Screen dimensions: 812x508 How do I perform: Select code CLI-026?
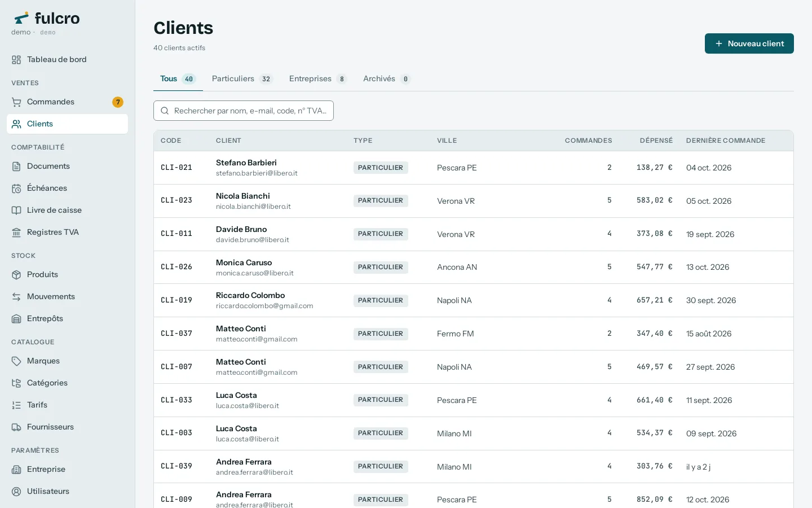click(x=176, y=267)
